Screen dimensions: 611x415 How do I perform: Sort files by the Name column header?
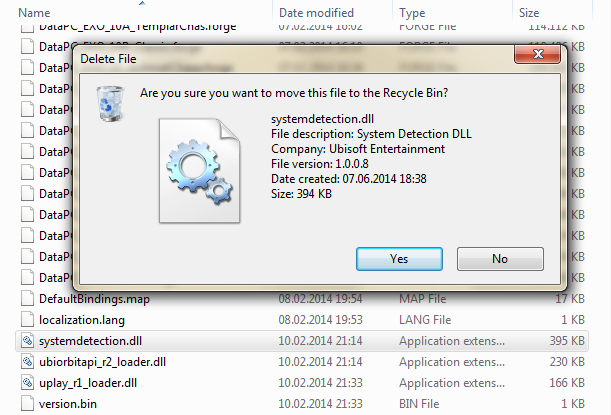point(35,13)
